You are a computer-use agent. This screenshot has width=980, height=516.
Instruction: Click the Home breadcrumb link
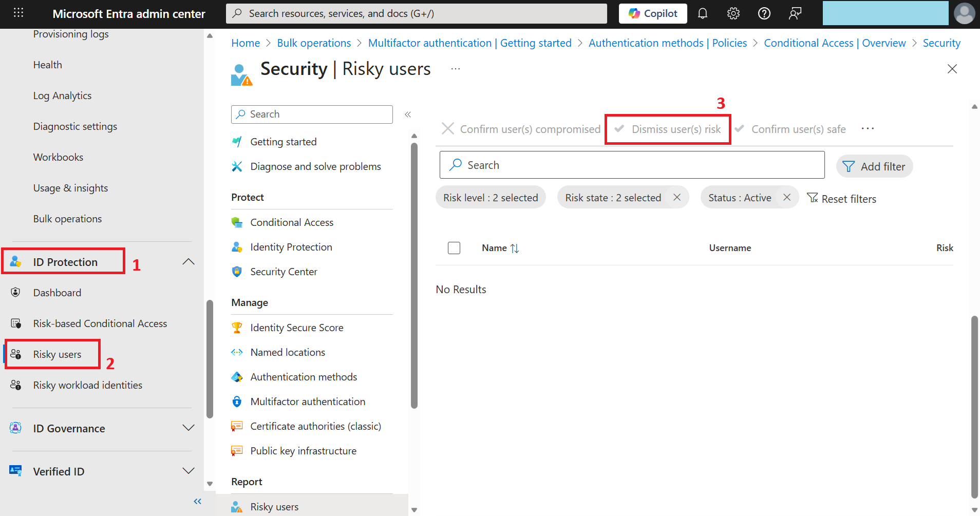pyautogui.click(x=246, y=43)
